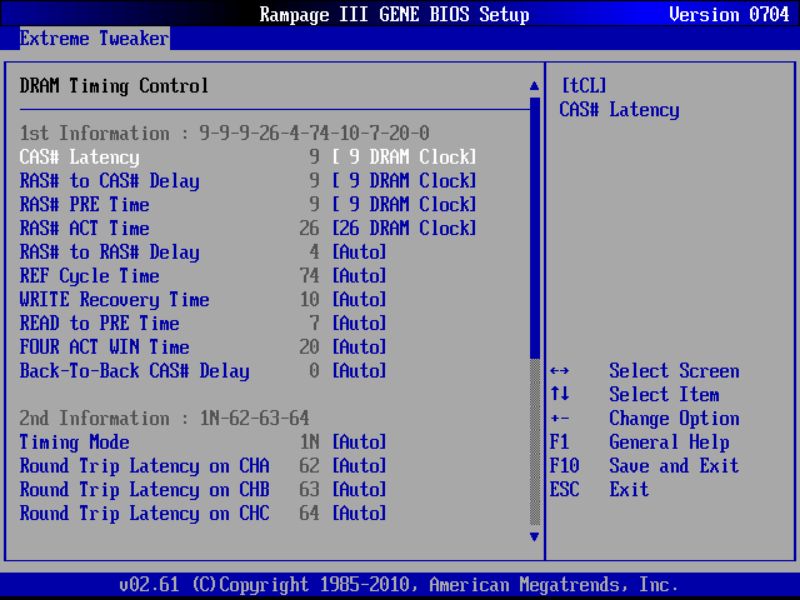Select Round Trip Latency on CHA
Viewport: 800px width, 600px height.
pos(144,466)
